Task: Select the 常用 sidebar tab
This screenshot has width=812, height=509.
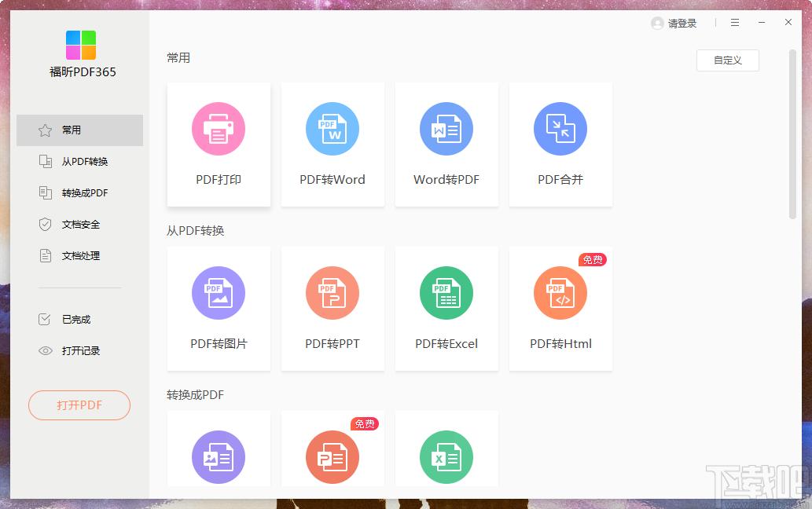Action: click(x=79, y=130)
